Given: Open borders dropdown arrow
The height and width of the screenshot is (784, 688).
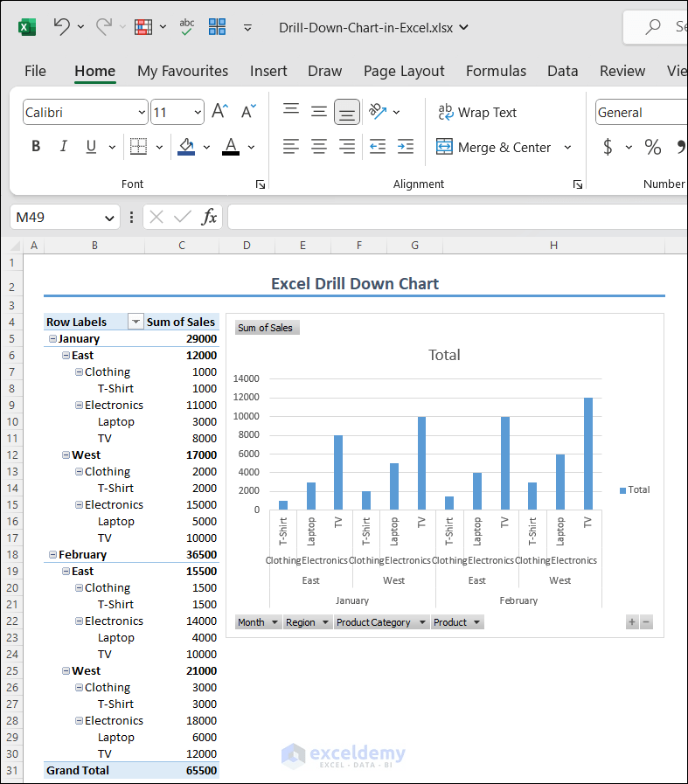Looking at the screenshot, I should (159, 147).
